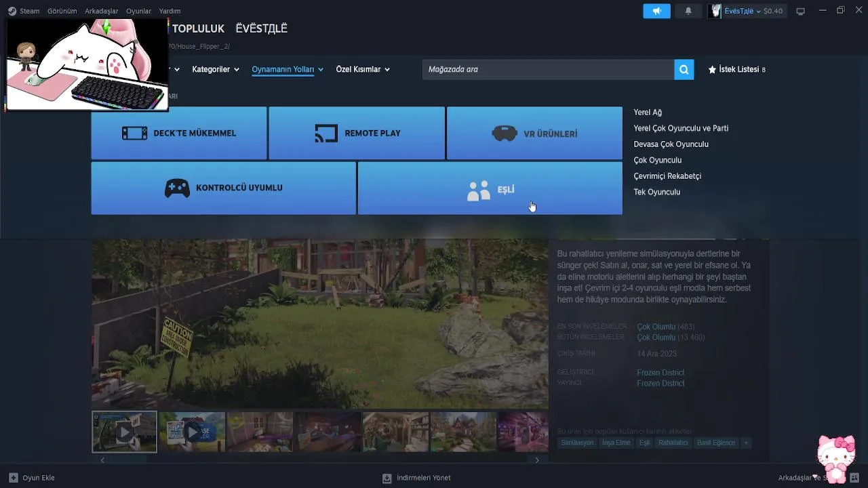Go to the TOPLULUK section
868x488 pixels.
click(x=198, y=28)
